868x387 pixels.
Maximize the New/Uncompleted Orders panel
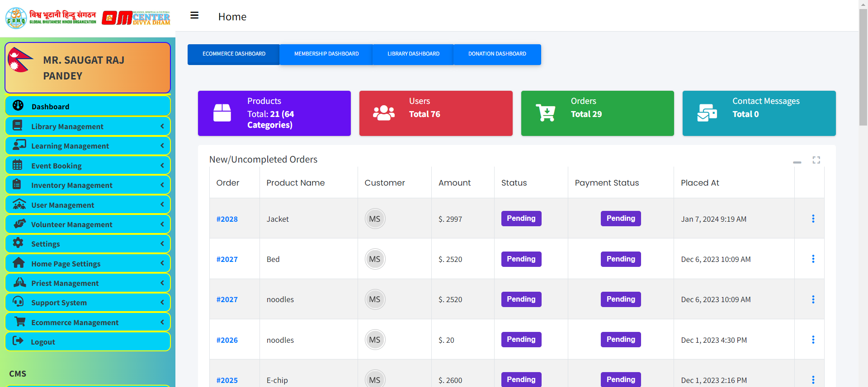click(816, 160)
